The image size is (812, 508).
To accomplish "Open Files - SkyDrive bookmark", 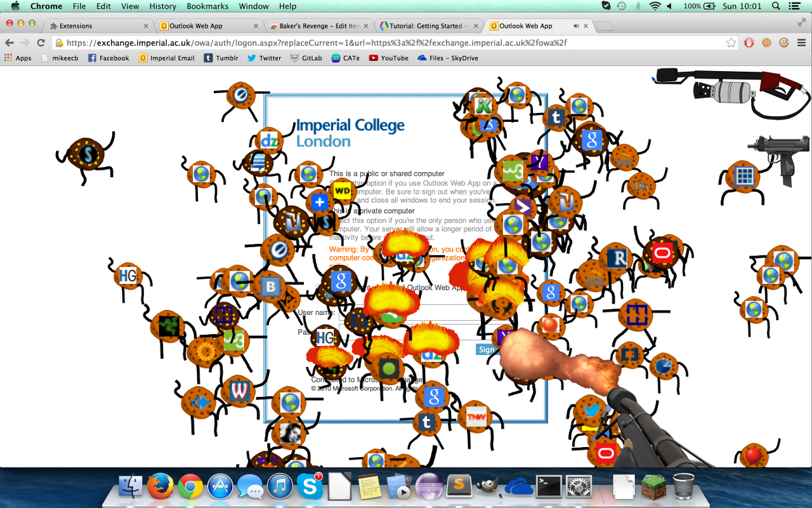I will click(448, 58).
